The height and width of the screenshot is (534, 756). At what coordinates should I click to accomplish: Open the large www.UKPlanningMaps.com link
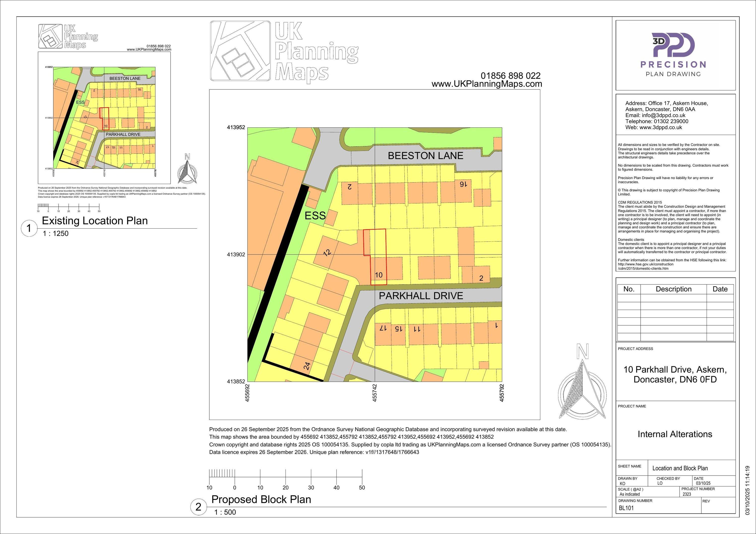pos(487,84)
